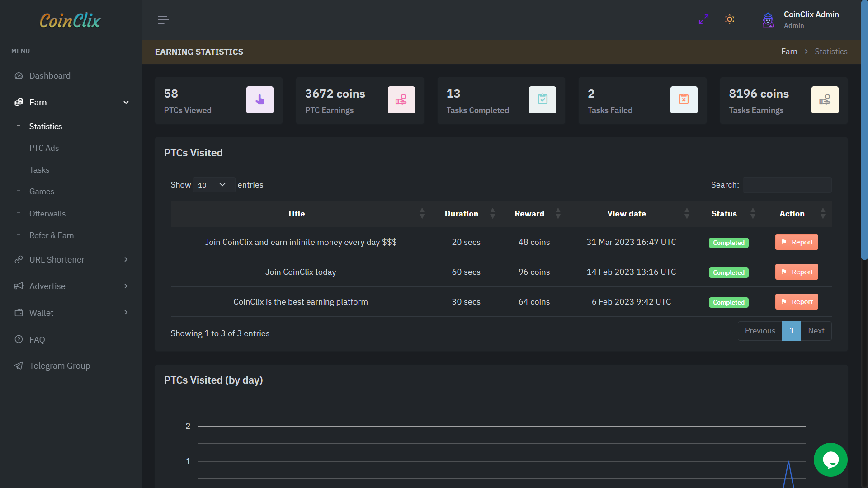
Task: Click the '96 coins' reward cell
Action: (534, 272)
